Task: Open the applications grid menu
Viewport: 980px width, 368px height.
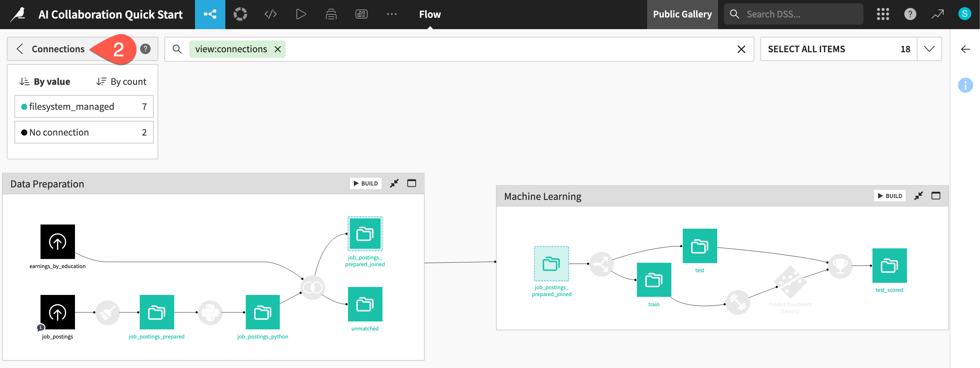Action: pos(883,14)
